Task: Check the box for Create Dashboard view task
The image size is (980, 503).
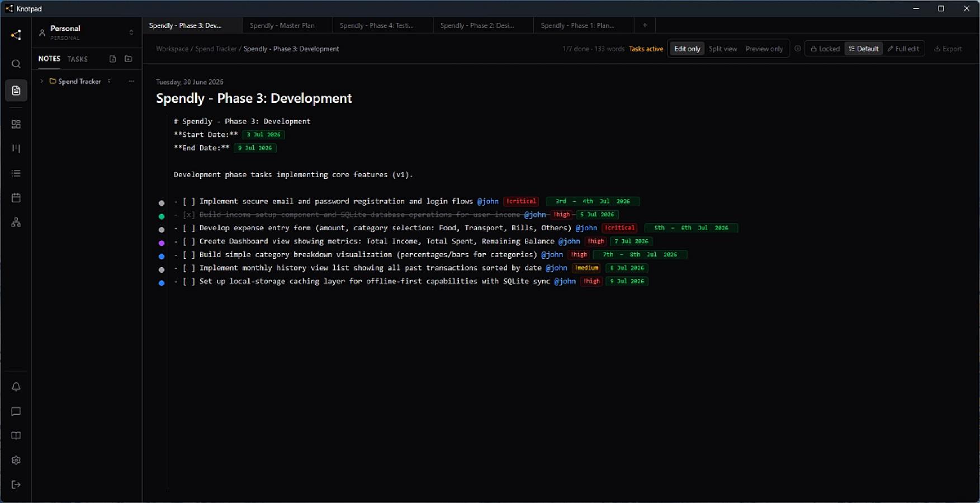Action: click(189, 241)
